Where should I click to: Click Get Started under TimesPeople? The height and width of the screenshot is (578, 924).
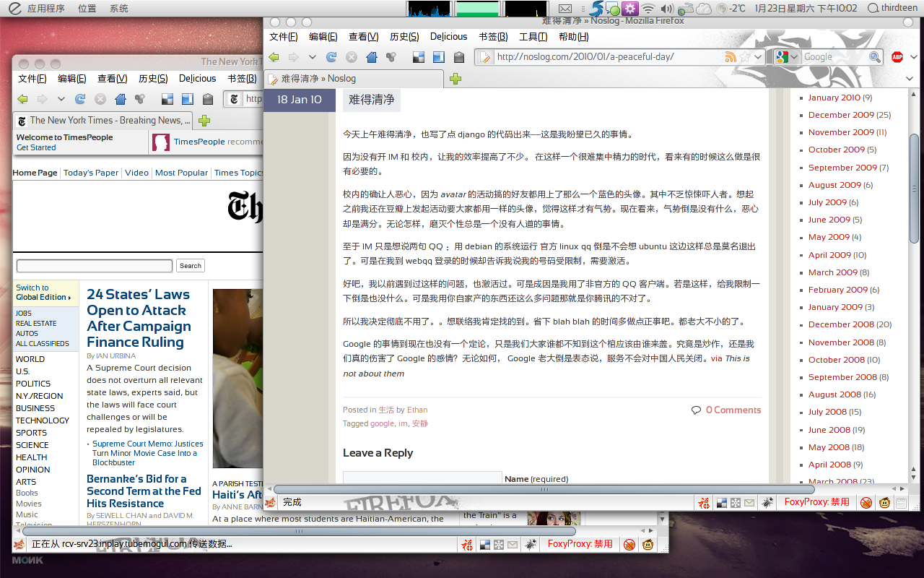click(36, 147)
